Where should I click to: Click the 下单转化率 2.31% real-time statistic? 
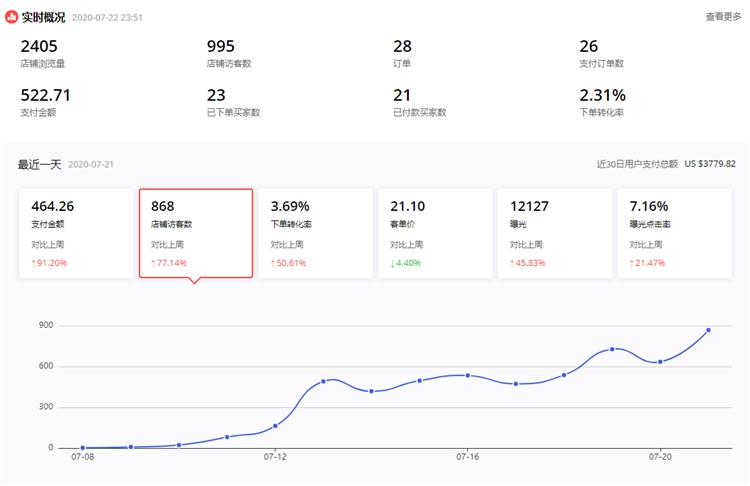click(x=602, y=103)
